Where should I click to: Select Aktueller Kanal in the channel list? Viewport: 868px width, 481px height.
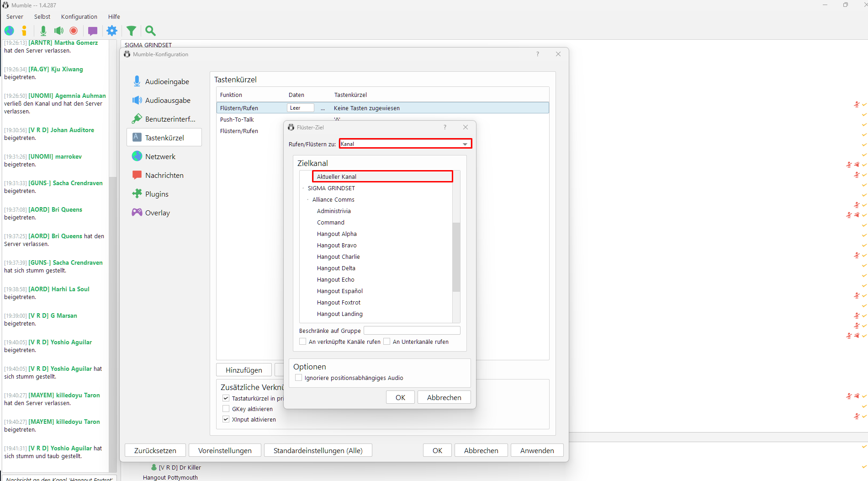click(x=382, y=176)
